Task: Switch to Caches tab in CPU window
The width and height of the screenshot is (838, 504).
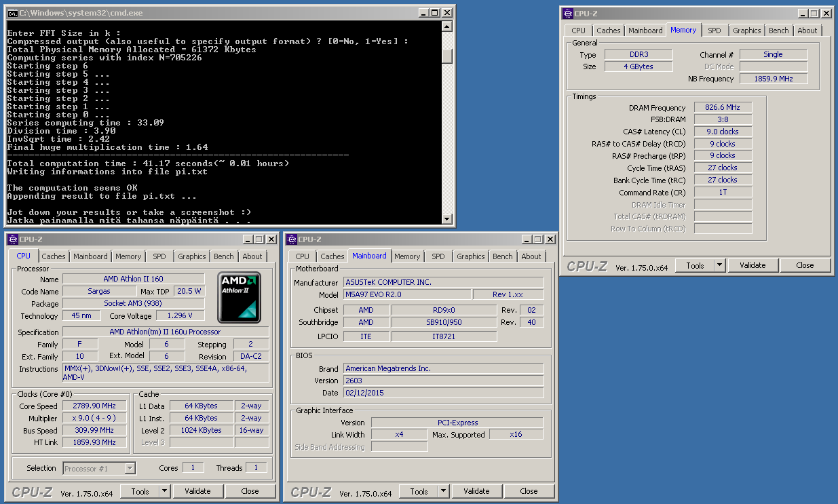Action: (54, 256)
